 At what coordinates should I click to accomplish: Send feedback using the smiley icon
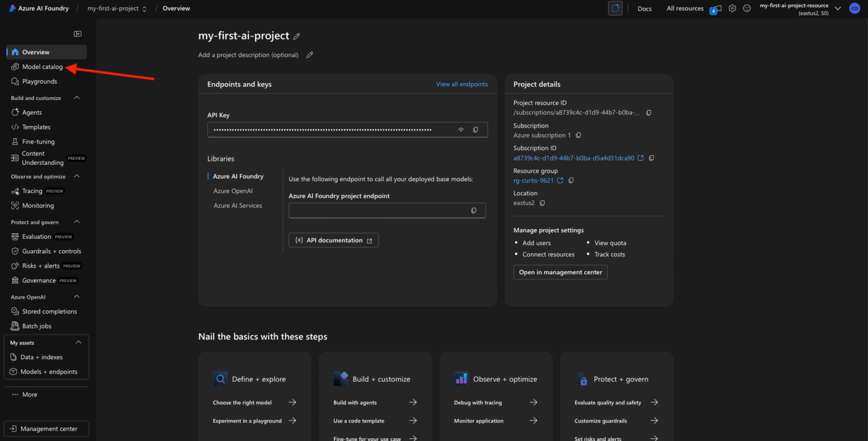point(747,8)
